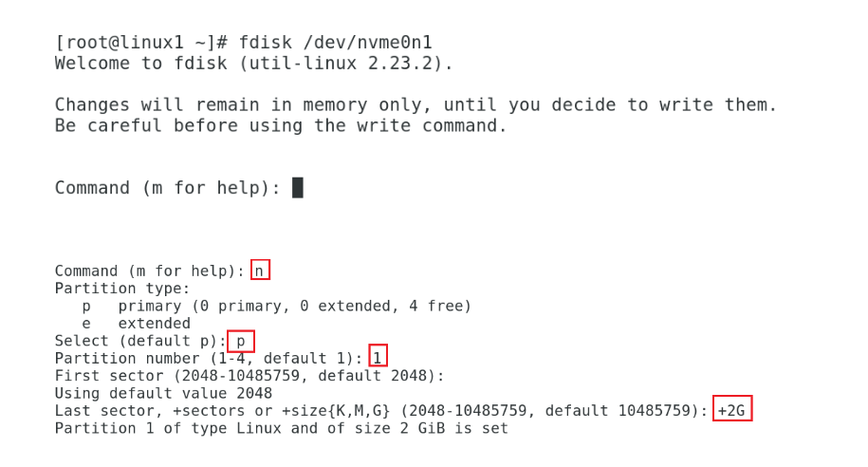Click the terminal cursor block after Command prompt
868x467 pixels.
(x=297, y=188)
